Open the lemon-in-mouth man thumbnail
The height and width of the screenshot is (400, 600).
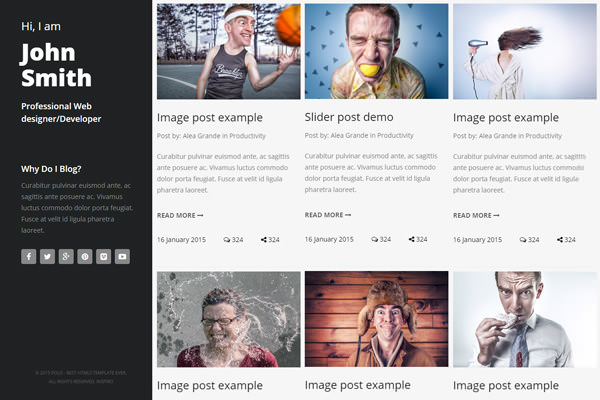tap(376, 52)
